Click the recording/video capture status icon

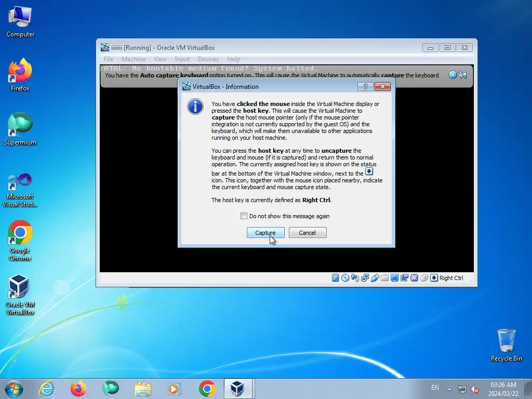click(x=404, y=278)
